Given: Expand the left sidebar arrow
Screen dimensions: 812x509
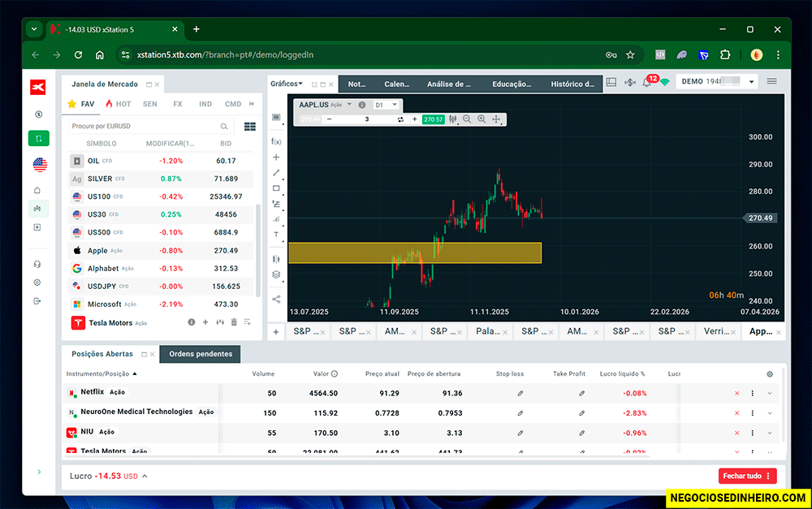Looking at the screenshot, I should [39, 472].
